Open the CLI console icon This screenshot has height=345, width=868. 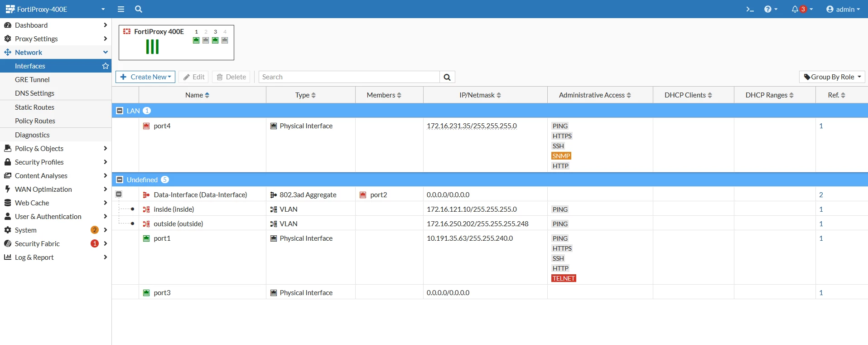[x=750, y=9]
